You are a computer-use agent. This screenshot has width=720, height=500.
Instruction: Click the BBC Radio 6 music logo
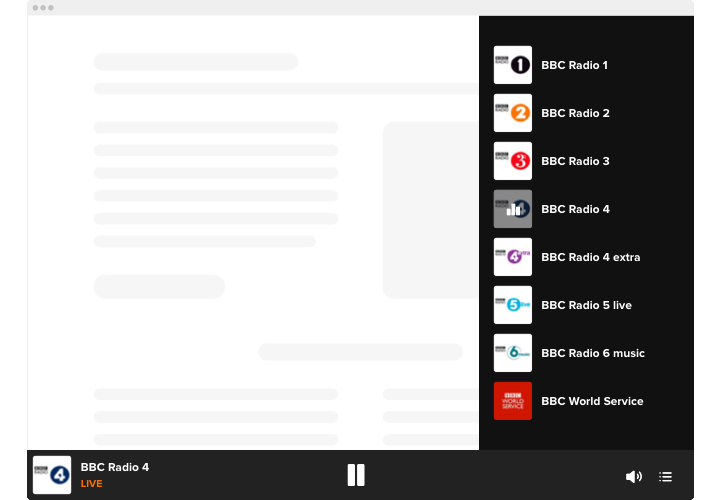point(512,353)
